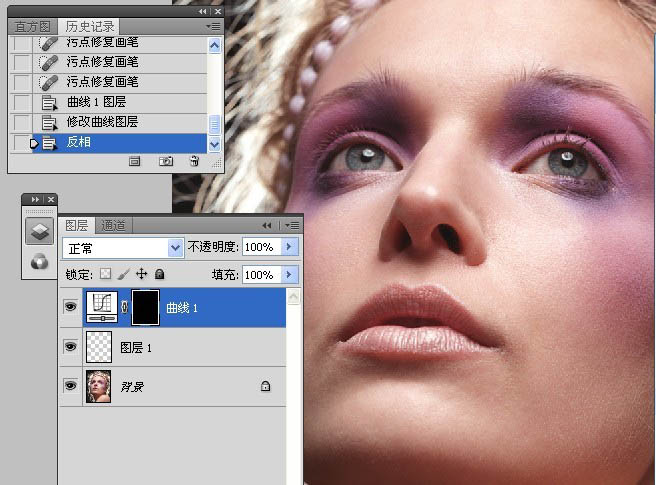Select the 反相 history state
656x485 pixels.
pyautogui.click(x=120, y=142)
